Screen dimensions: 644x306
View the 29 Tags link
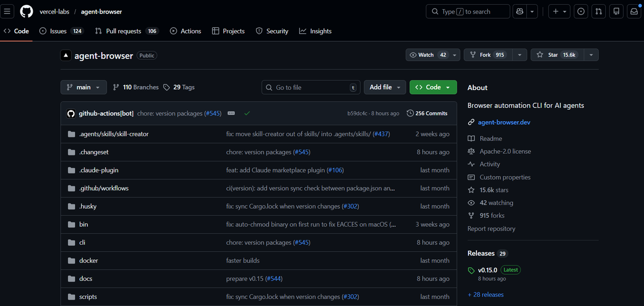pyautogui.click(x=179, y=87)
